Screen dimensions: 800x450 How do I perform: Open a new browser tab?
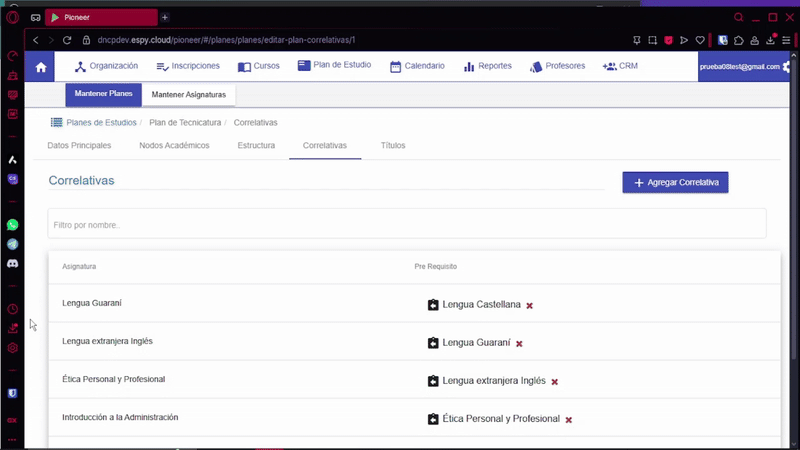pos(165,17)
